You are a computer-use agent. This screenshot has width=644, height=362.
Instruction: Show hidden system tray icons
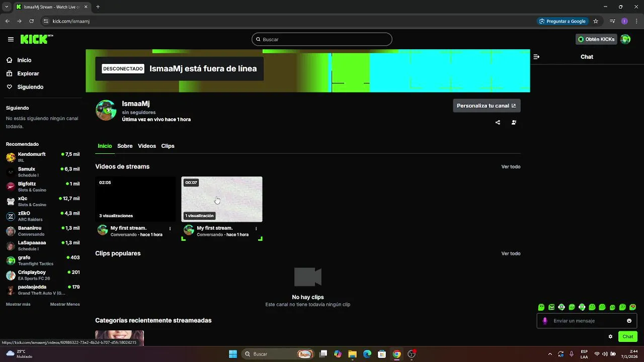[549, 354]
